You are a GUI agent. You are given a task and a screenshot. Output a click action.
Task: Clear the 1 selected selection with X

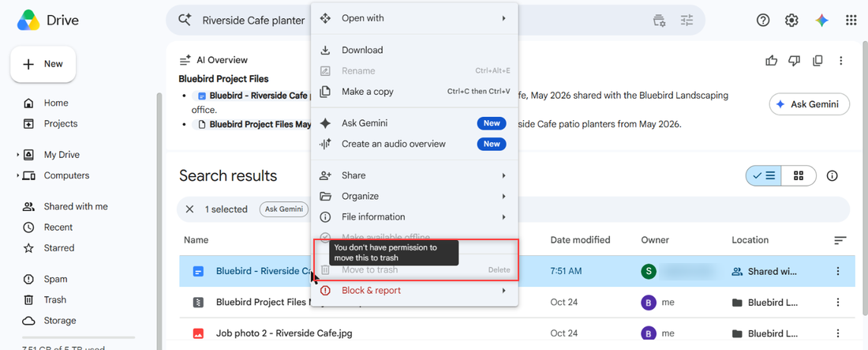[x=190, y=209]
